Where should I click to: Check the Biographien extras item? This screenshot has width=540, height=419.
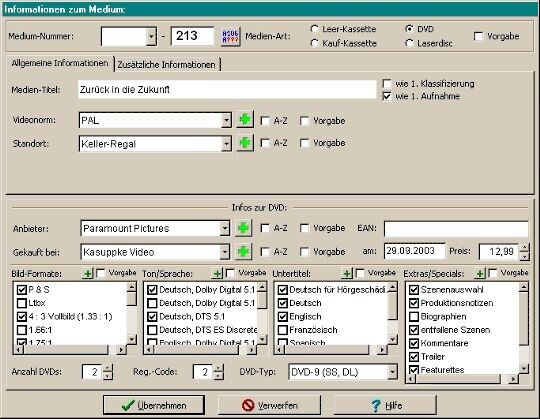pos(414,316)
